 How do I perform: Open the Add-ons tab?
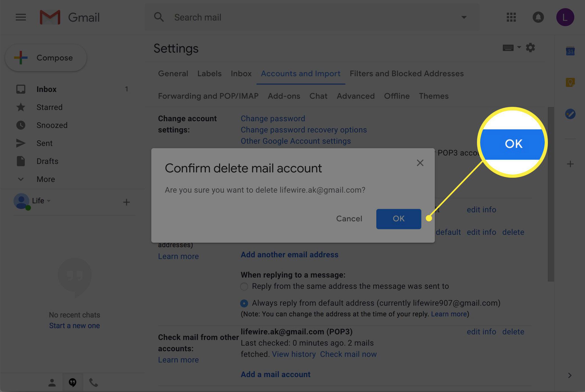(284, 96)
